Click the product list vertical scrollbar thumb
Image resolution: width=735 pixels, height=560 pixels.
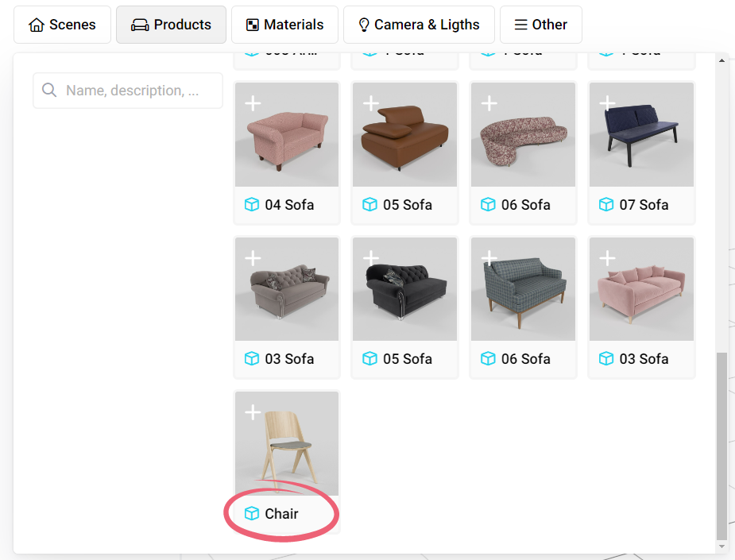coord(721,445)
